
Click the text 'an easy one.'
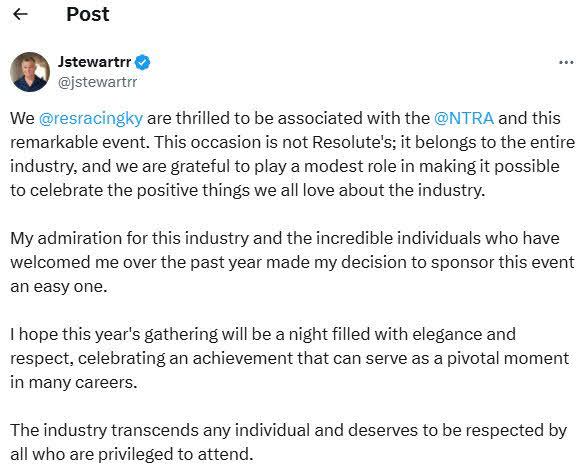click(59, 287)
